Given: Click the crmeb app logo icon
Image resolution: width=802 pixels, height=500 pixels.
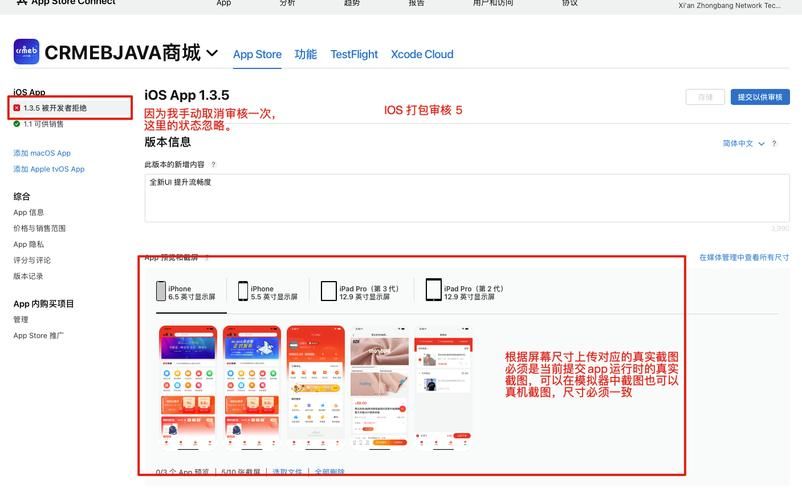Looking at the screenshot, I should coord(26,52).
